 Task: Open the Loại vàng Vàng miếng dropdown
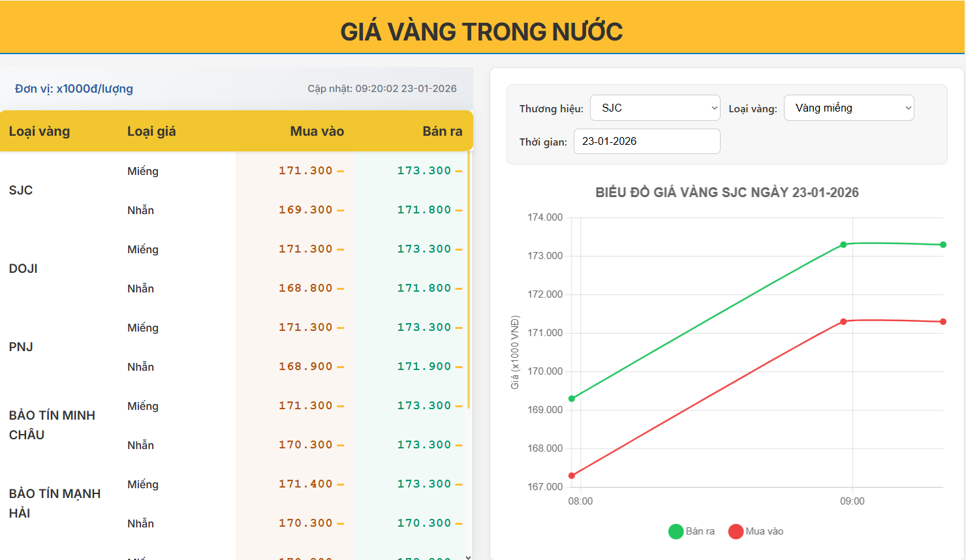(849, 108)
